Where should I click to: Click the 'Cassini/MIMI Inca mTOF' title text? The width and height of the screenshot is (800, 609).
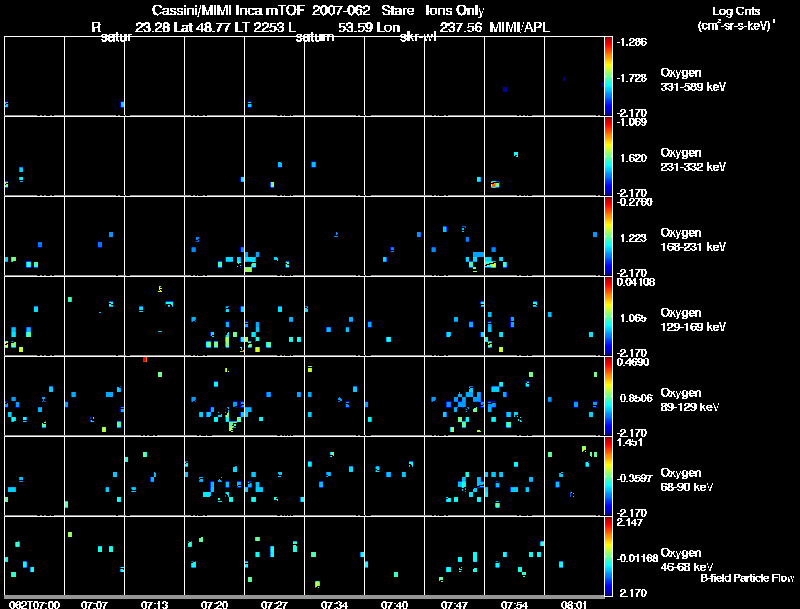click(x=228, y=10)
